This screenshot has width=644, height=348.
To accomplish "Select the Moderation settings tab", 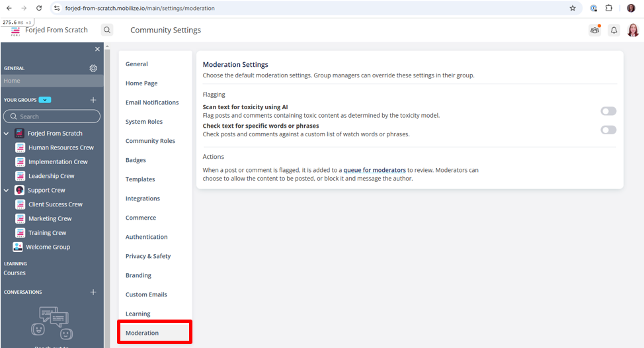I will coord(142,333).
